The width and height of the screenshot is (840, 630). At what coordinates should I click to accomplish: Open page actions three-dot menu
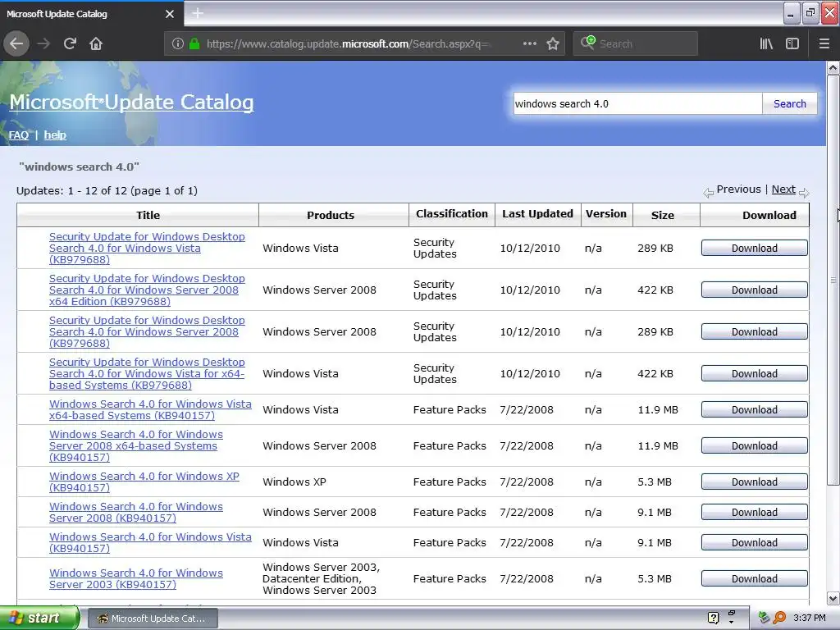point(529,44)
